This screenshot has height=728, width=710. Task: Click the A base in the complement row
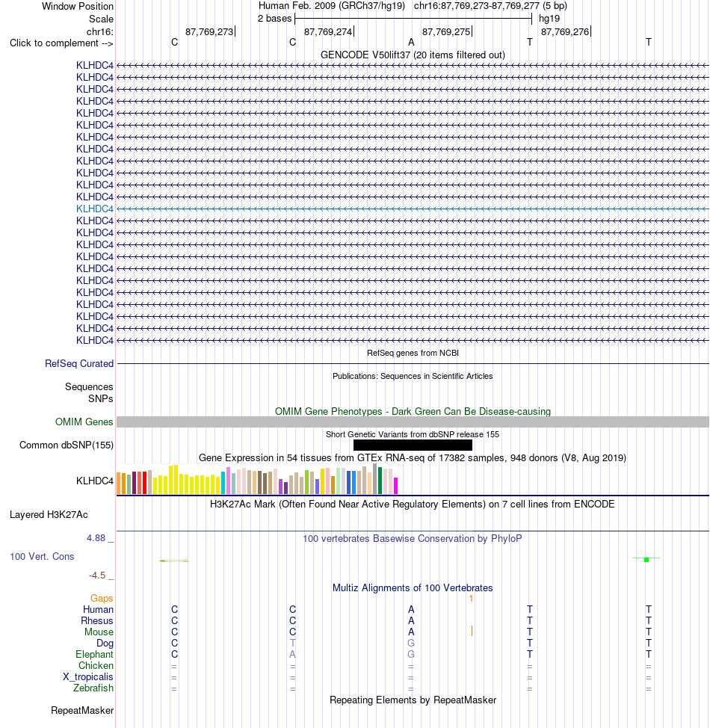411,43
